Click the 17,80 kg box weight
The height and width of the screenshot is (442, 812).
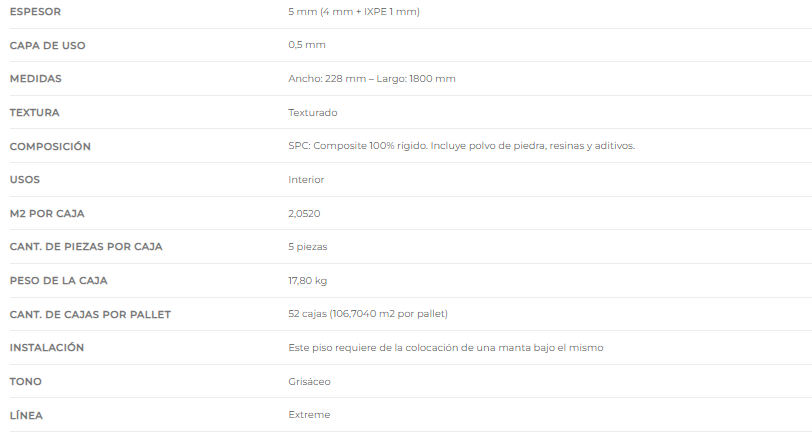pyautogui.click(x=308, y=281)
